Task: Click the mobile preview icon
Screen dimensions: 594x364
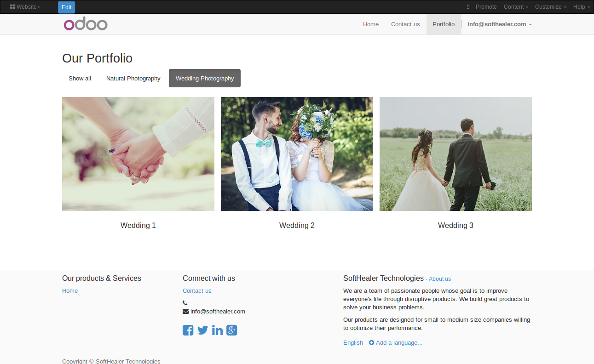Action: point(468,7)
